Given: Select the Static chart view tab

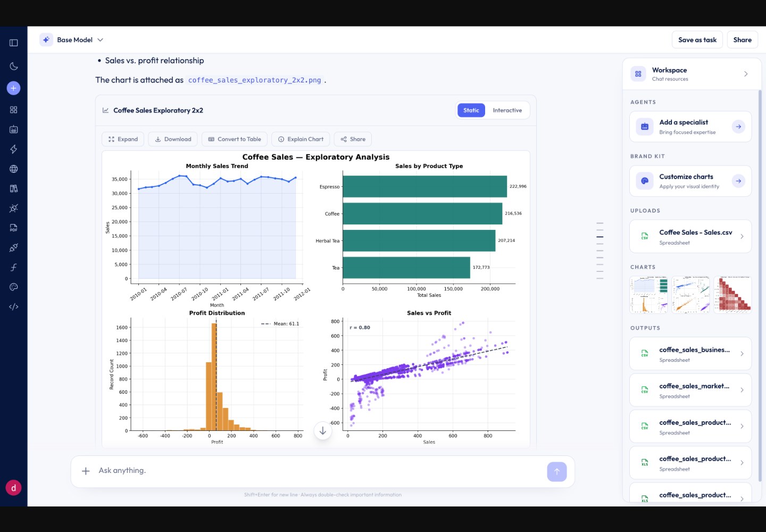Looking at the screenshot, I should pyautogui.click(x=471, y=110).
